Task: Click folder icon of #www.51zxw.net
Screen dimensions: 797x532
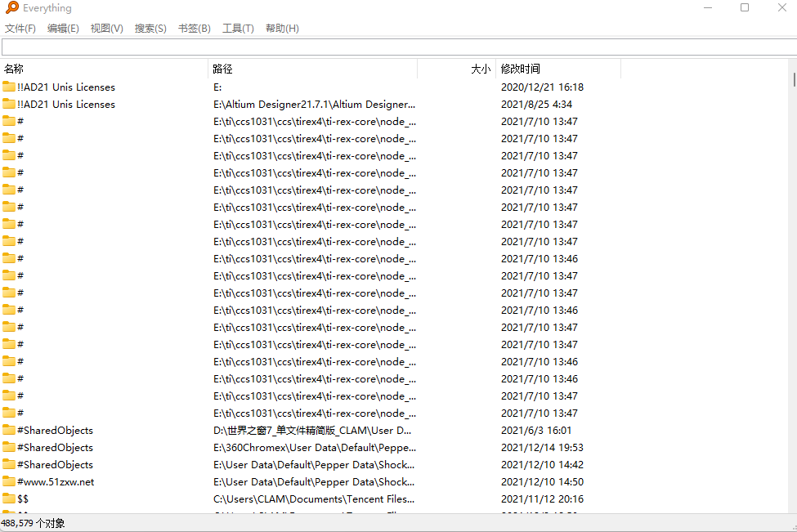Action: (x=9, y=481)
